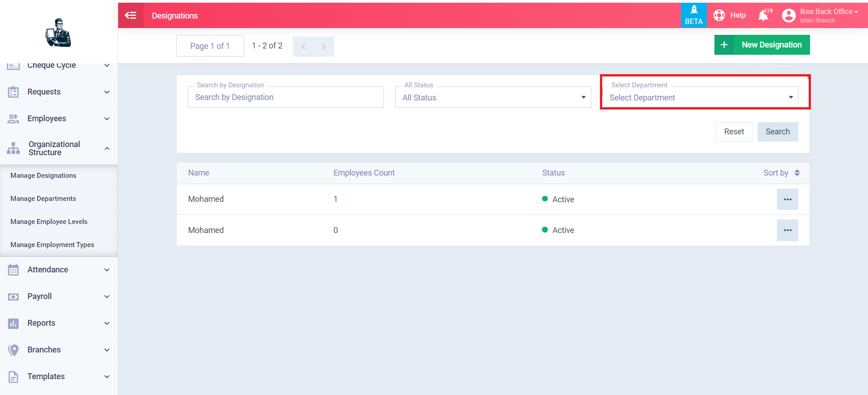Expand the Ikea Back Office account menu

[x=829, y=12]
